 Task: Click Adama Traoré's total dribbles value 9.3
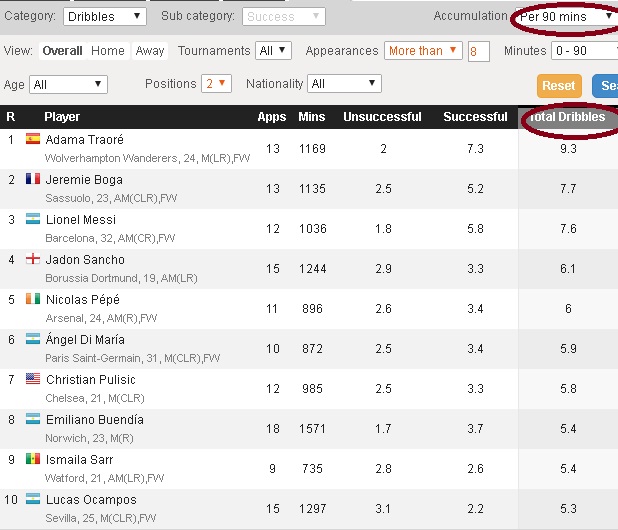click(x=568, y=149)
